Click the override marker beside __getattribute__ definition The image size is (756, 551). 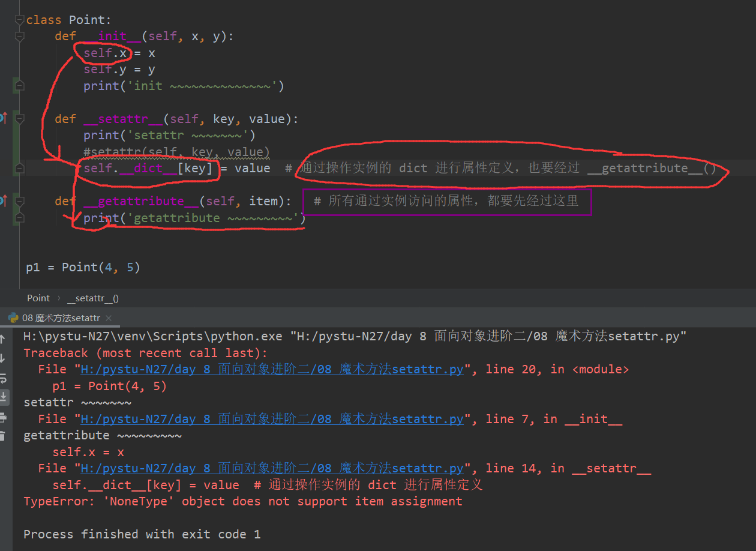pyautogui.click(x=3, y=200)
